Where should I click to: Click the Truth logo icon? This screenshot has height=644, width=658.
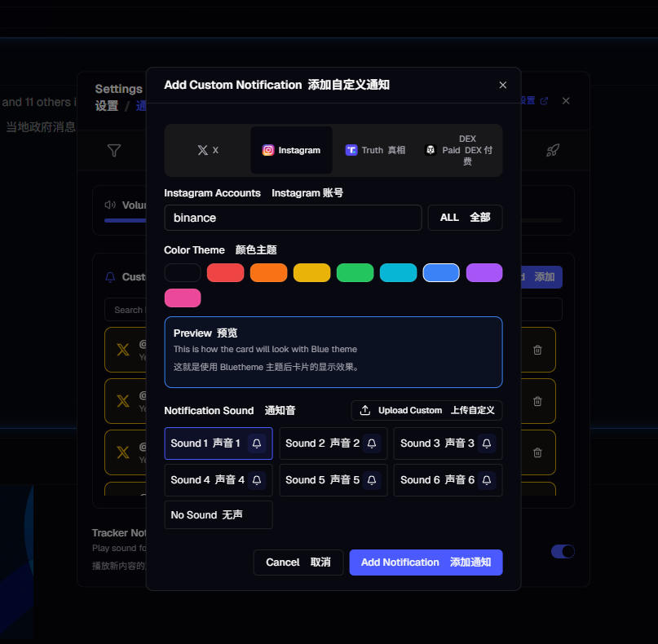[351, 150]
